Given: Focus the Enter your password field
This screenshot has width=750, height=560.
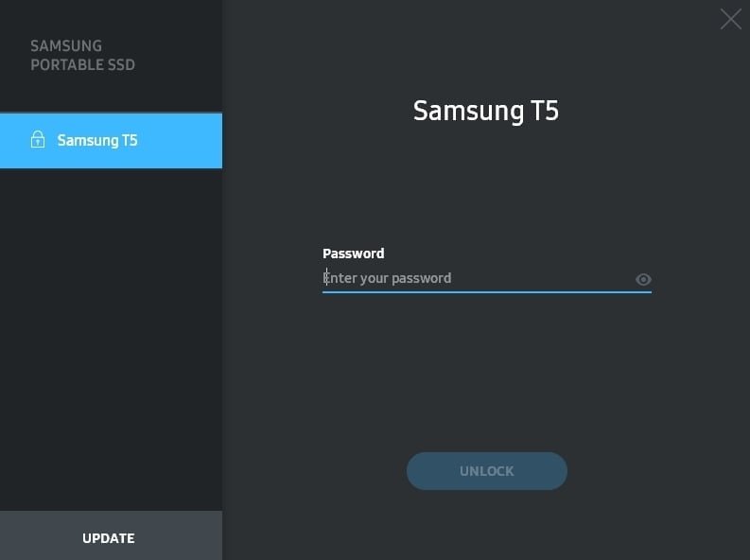Looking at the screenshot, I should (486, 279).
